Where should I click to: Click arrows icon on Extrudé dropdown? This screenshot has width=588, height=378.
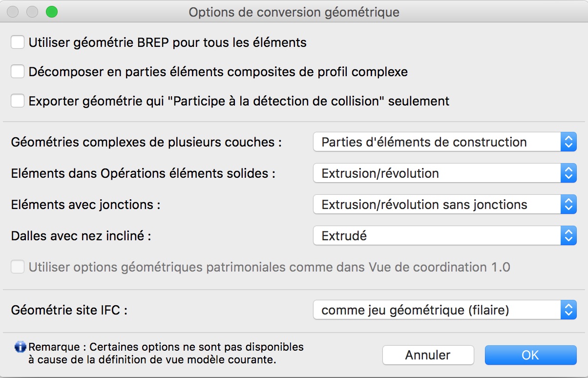click(568, 236)
